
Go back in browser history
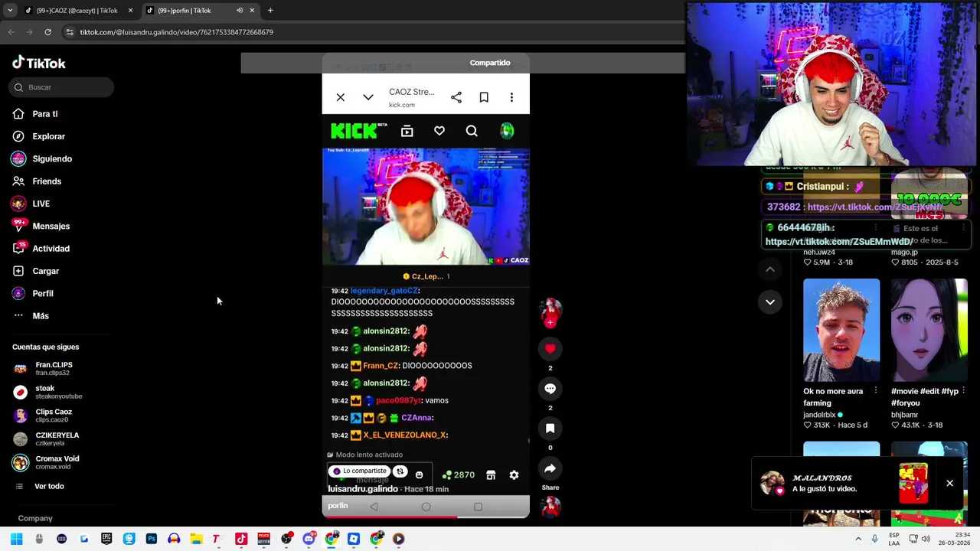pyautogui.click(x=11, y=32)
